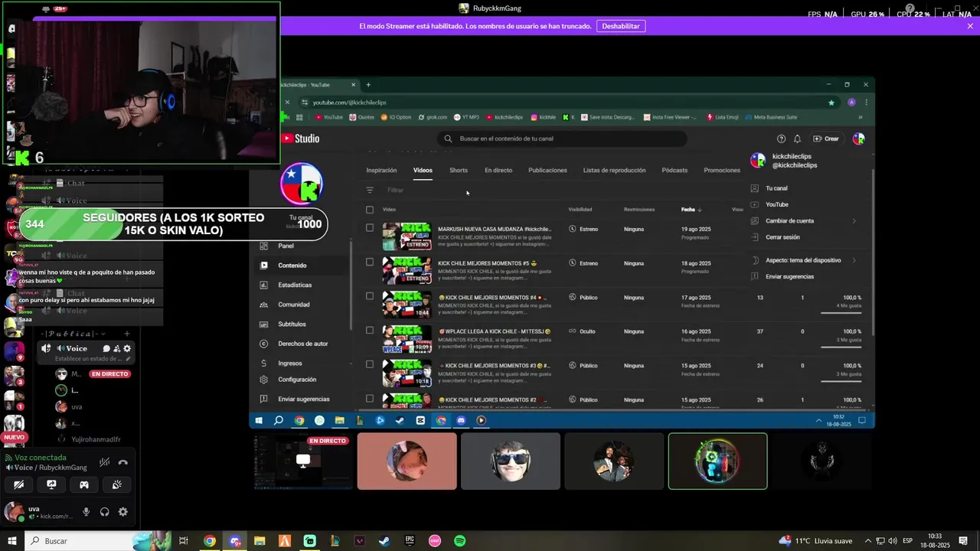Disable Streamer mode with Deshabilitar
Screen dimensions: 980x551
(x=620, y=26)
